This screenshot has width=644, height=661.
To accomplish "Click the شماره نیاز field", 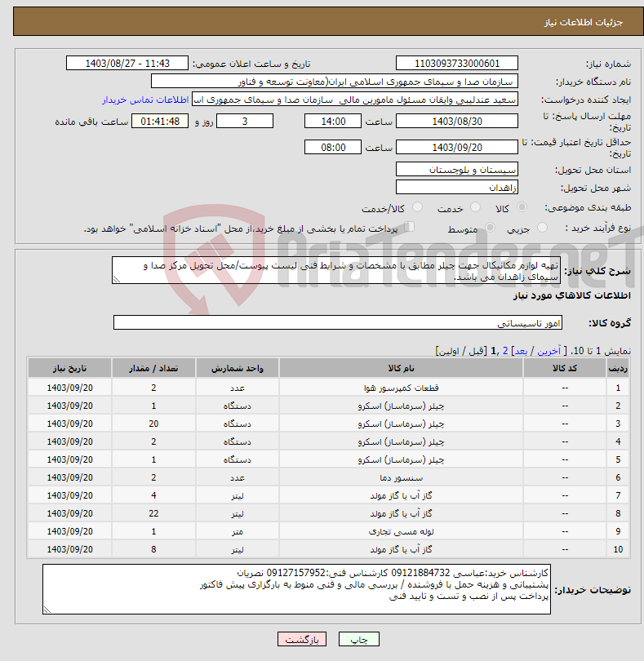I will pyautogui.click(x=457, y=63).
